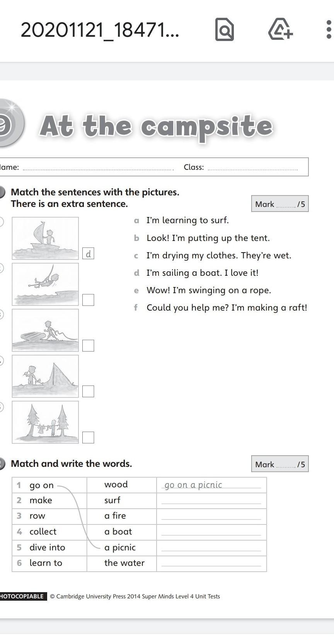The image size is (334, 644).
Task: Click sentence 'I'm learning to surf.'
Action: [187, 220]
